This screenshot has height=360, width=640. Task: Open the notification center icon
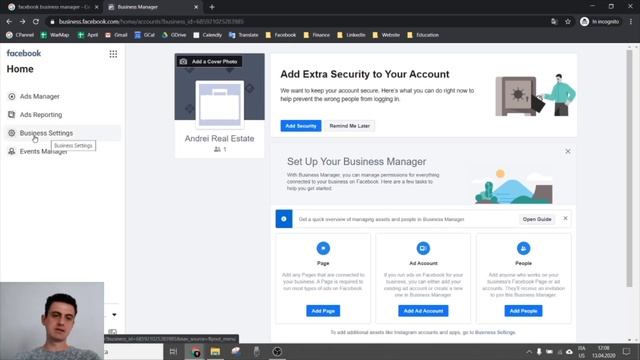pyautogui.click(x=627, y=351)
